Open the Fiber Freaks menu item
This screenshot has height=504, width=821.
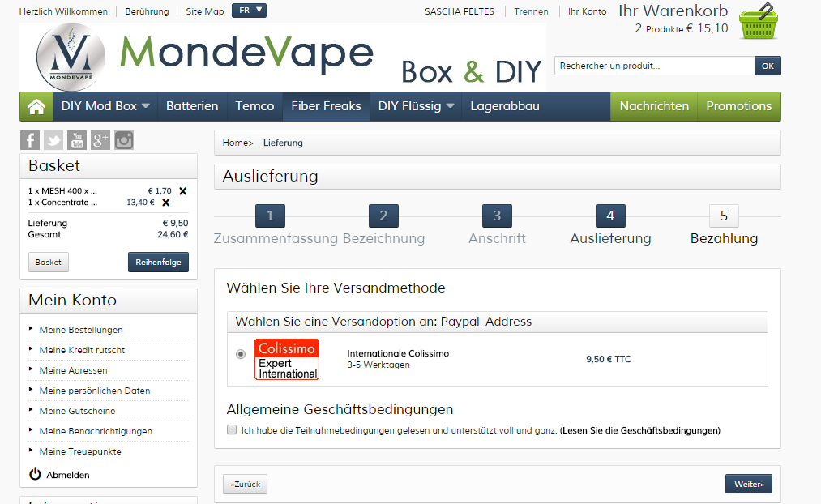[326, 106]
